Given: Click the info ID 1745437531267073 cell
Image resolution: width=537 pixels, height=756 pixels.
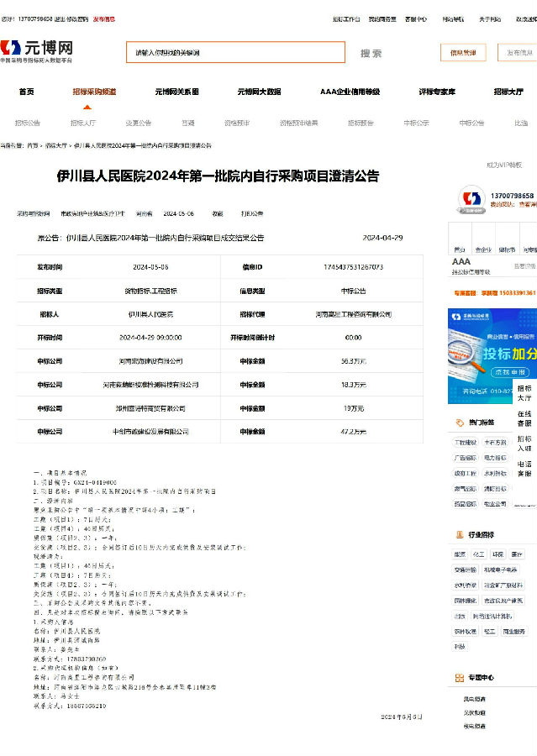Looking at the screenshot, I should point(353,267).
